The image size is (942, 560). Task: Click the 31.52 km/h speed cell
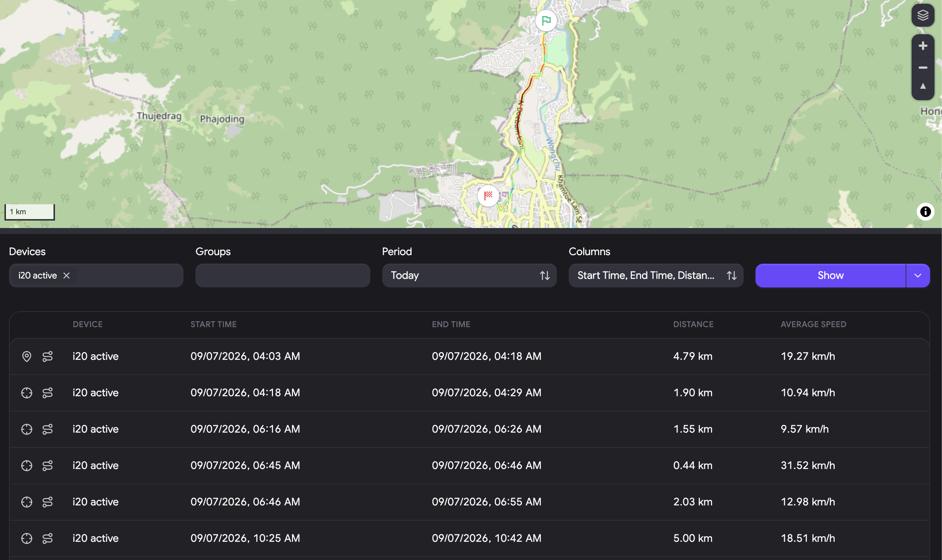point(808,466)
